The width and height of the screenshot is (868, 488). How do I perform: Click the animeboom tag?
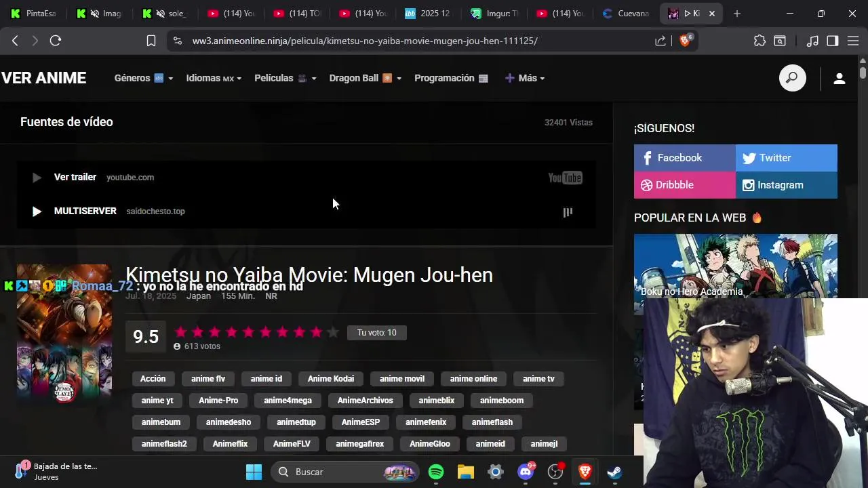[x=502, y=401]
